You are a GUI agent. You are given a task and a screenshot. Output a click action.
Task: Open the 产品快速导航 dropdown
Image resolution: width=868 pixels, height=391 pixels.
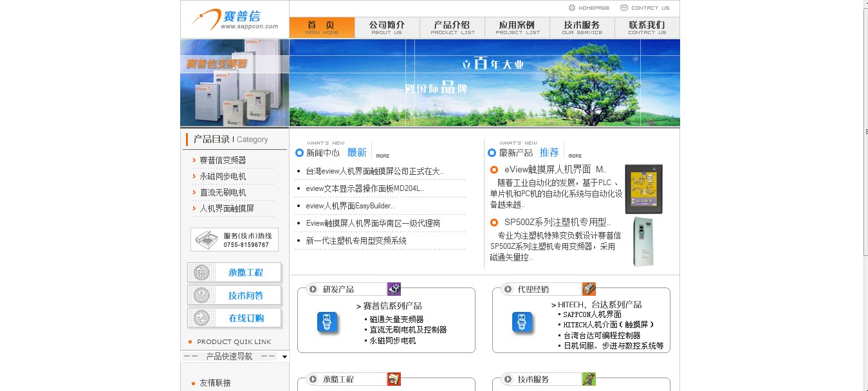click(x=235, y=356)
